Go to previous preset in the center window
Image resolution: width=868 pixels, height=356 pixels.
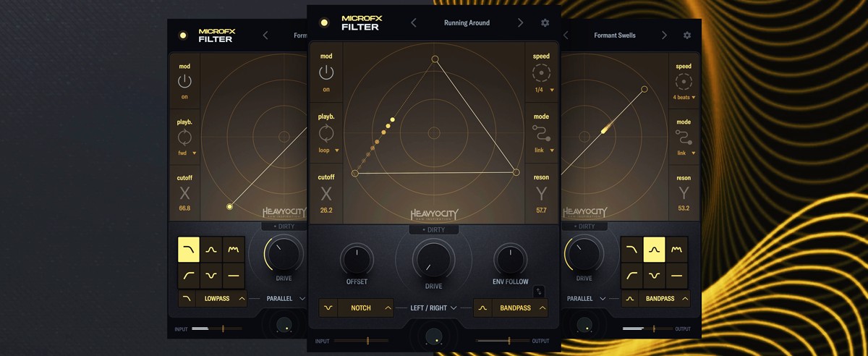414,23
